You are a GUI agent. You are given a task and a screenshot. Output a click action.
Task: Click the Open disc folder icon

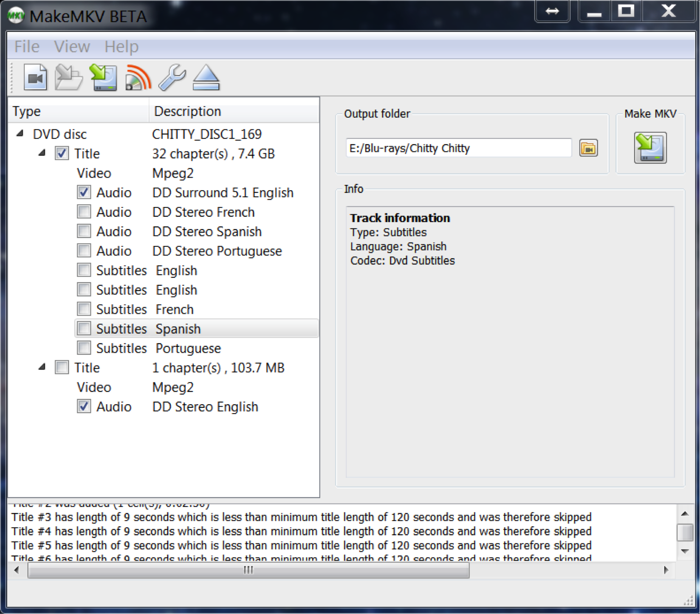[x=69, y=77]
